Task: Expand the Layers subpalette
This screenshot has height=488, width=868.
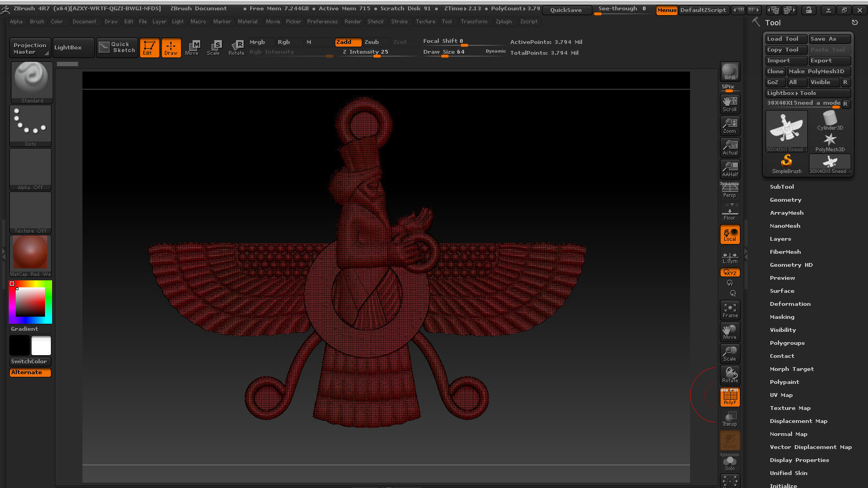Action: (780, 239)
